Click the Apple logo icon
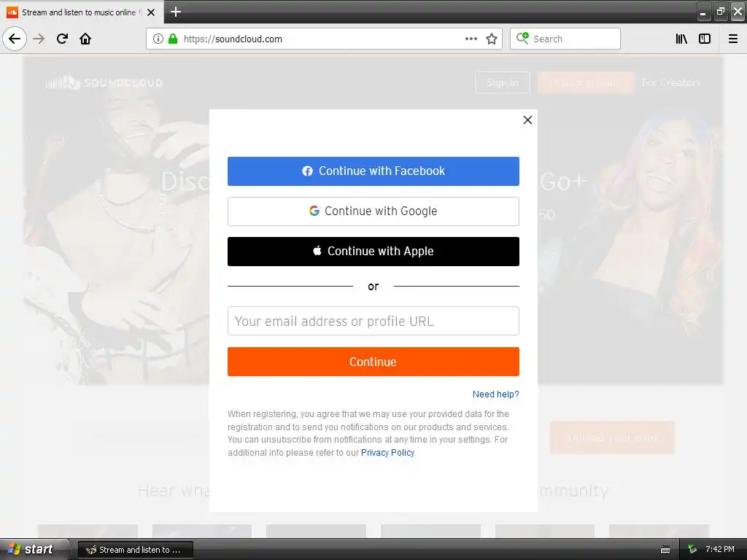Screen dimensions: 747x560 click(317, 251)
